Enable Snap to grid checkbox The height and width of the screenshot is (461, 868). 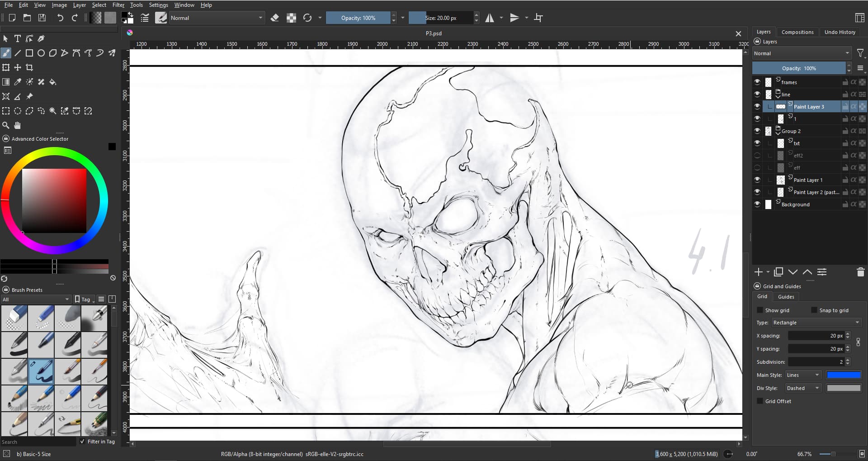pos(814,310)
